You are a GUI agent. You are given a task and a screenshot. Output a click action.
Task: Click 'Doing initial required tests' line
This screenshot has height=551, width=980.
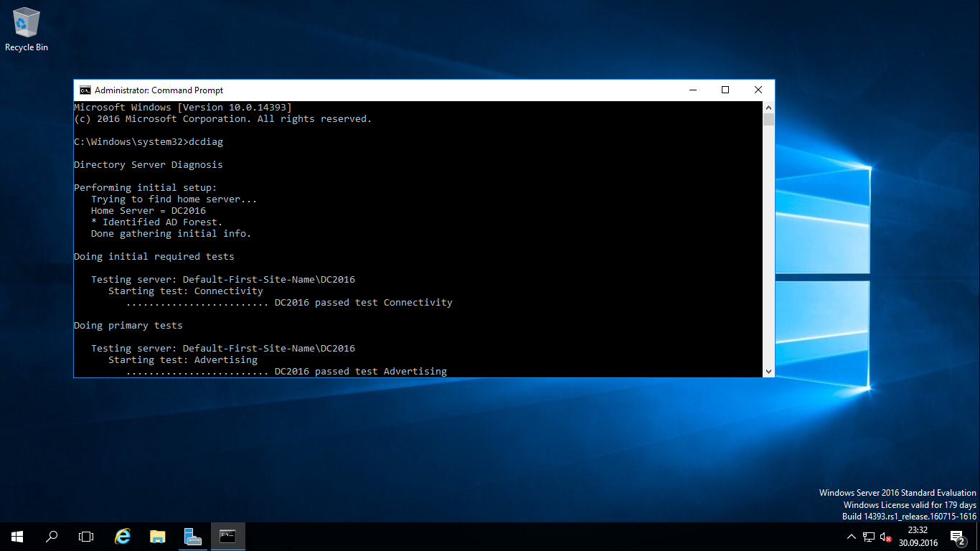click(x=154, y=257)
